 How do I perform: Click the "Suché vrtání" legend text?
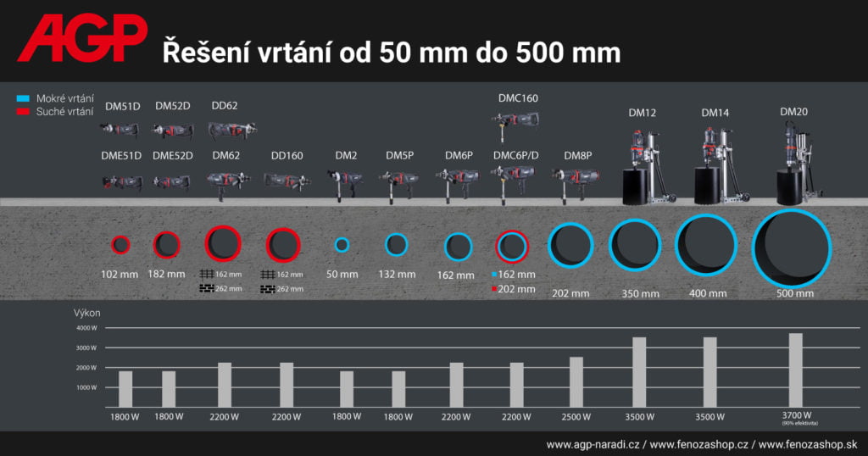click(64, 112)
